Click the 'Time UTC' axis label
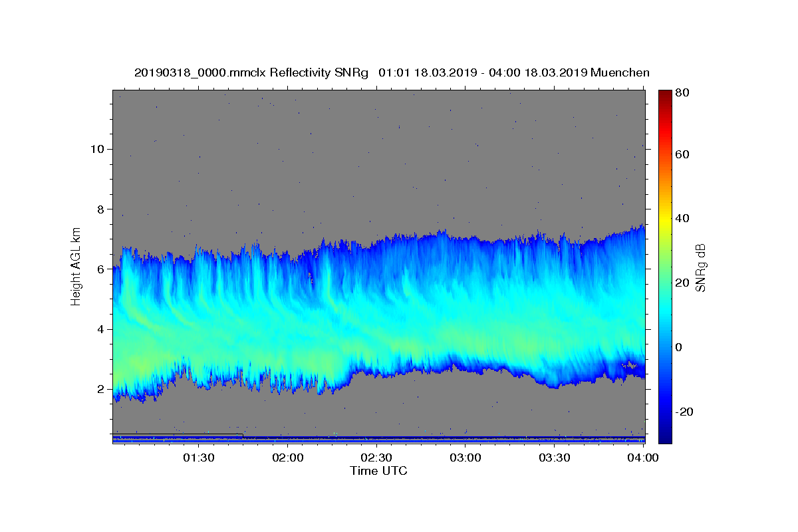This screenshot has height=532, width=798. (378, 471)
